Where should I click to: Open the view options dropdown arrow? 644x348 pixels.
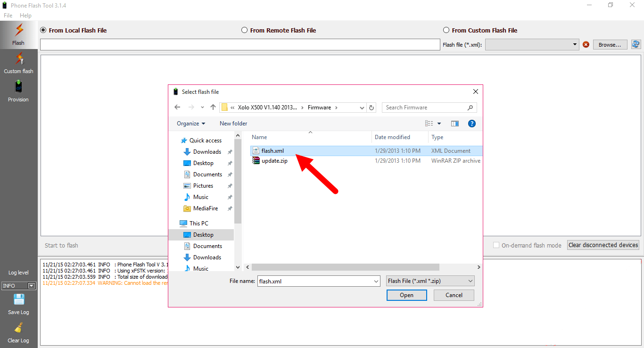point(439,124)
